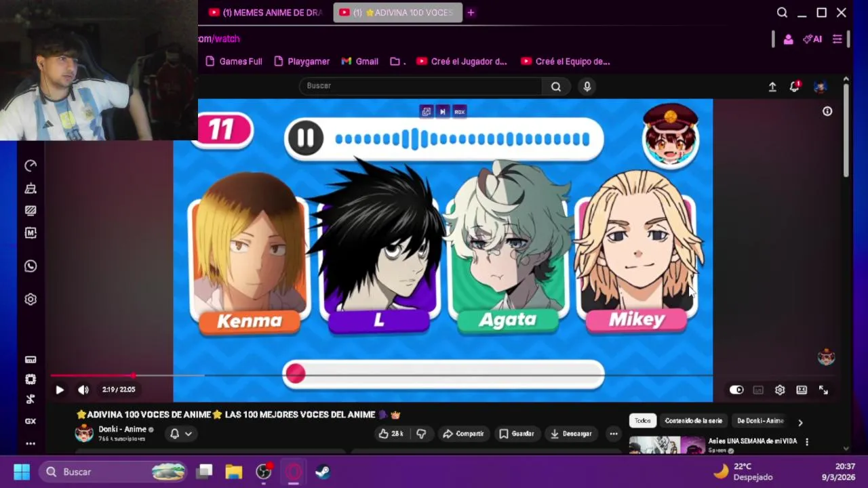Image resolution: width=868 pixels, height=488 pixels.
Task: Click the Guardar save button
Action: point(517,434)
